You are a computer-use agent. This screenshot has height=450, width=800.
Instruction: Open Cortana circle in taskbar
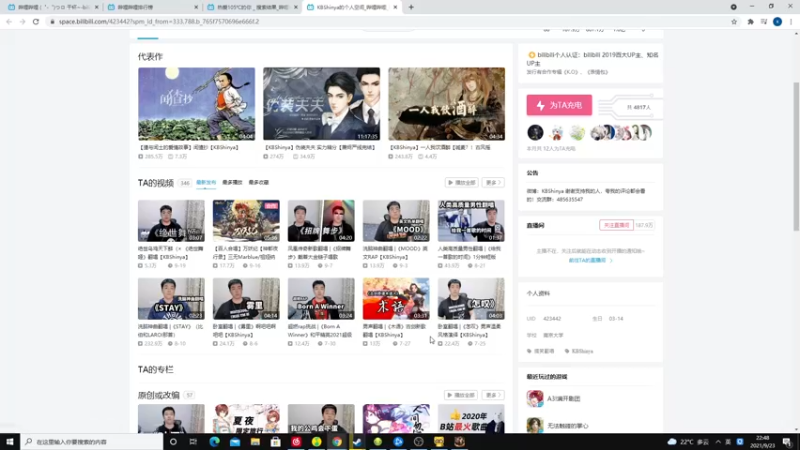[x=173, y=442]
